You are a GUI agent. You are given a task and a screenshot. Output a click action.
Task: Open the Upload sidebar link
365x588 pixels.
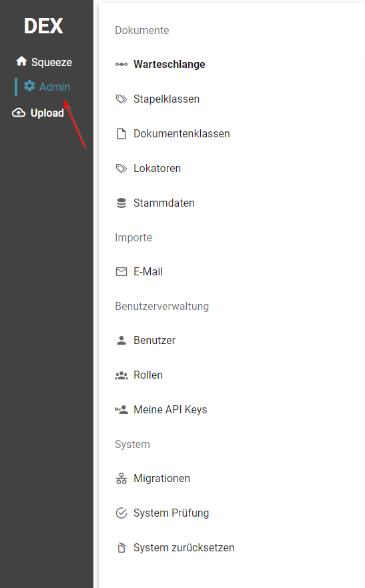pos(47,113)
